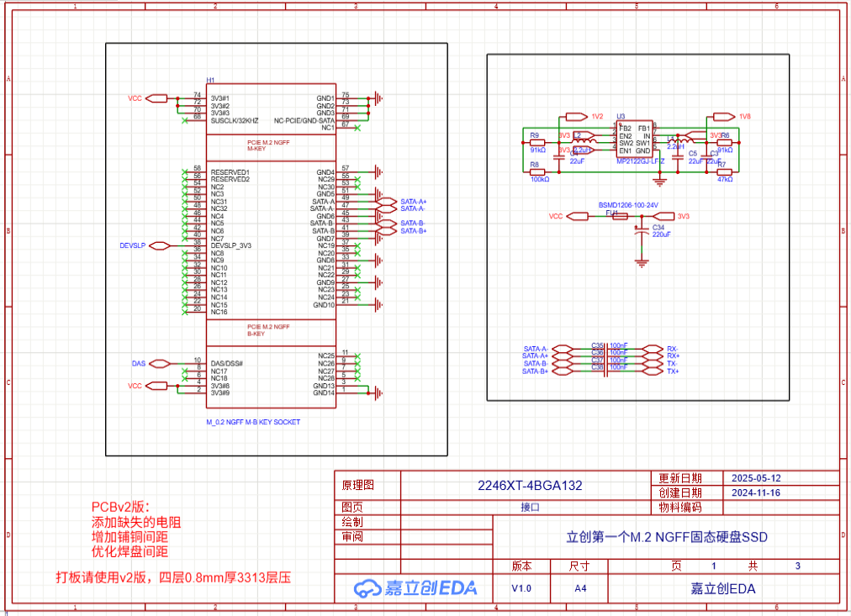
Task: Click the 嘉立创EDA logo in title block
Action: point(415,587)
